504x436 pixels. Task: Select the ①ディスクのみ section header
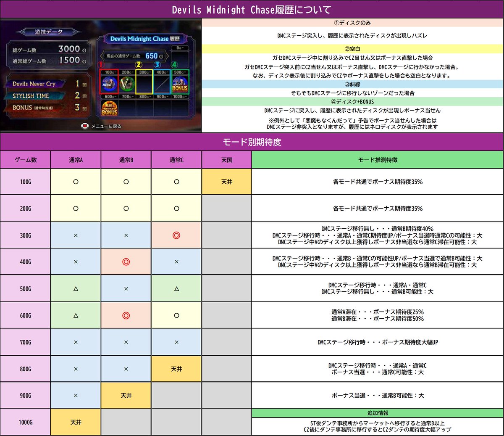point(353,23)
